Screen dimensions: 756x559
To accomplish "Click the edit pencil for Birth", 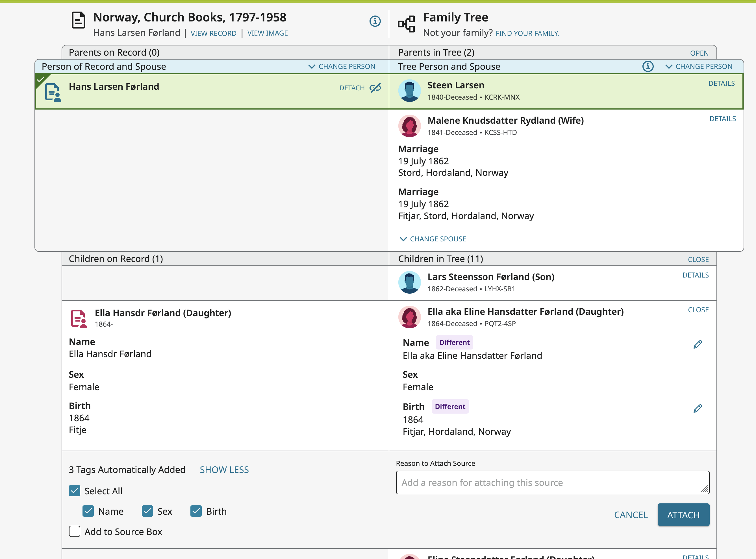I will [x=698, y=409].
